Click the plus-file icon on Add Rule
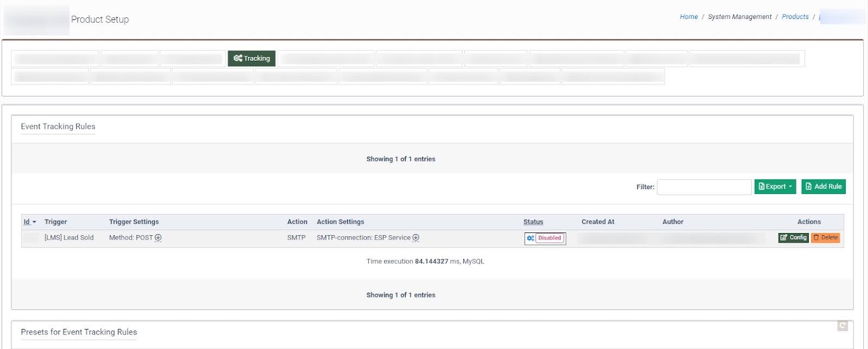The image size is (868, 349). pyautogui.click(x=808, y=186)
